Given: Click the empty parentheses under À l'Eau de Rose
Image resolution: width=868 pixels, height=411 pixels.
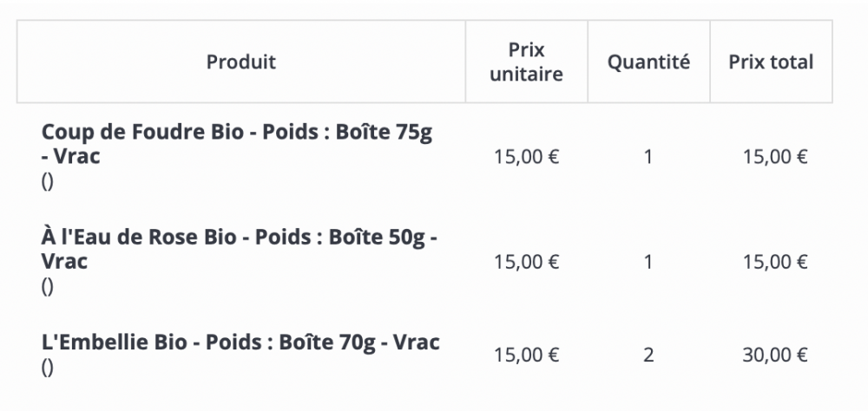Looking at the screenshot, I should (x=48, y=288).
